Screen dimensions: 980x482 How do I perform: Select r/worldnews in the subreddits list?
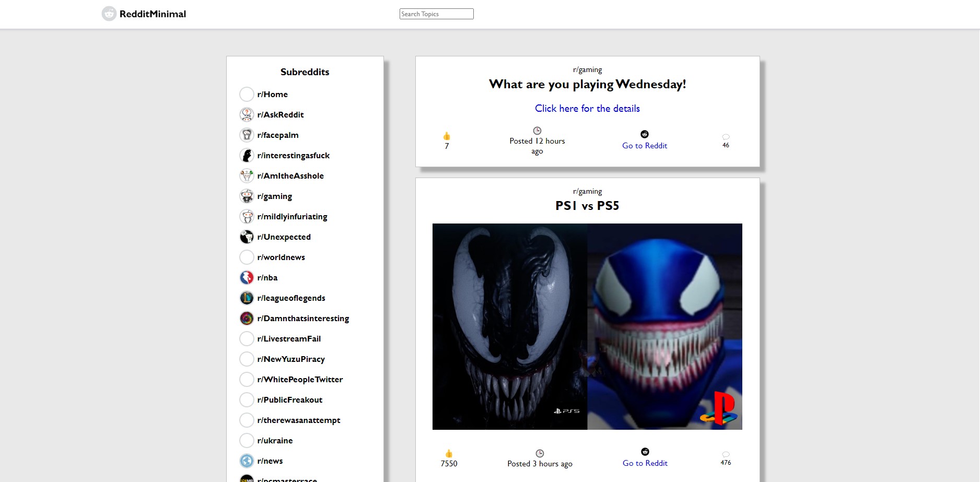[281, 257]
